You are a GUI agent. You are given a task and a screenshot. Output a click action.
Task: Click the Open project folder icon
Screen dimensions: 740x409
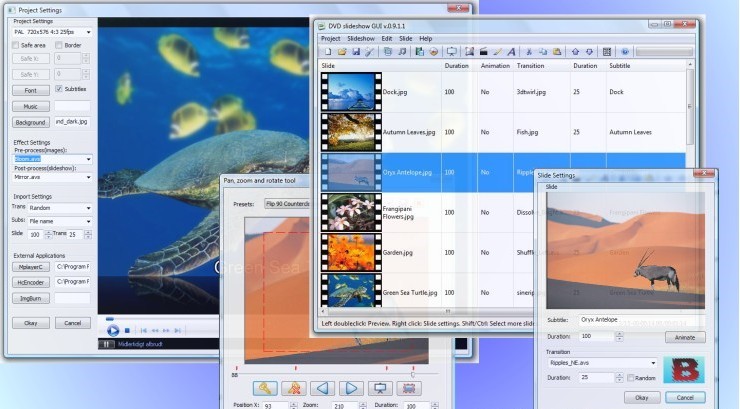[342, 52]
